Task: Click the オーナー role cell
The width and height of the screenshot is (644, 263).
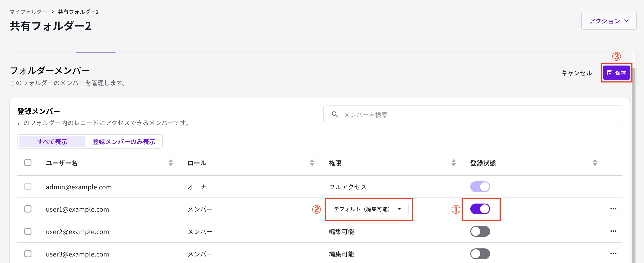Action: pos(200,187)
